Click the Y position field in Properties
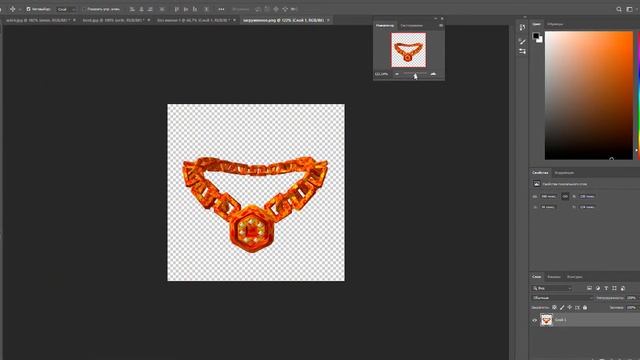 pyautogui.click(x=587, y=207)
